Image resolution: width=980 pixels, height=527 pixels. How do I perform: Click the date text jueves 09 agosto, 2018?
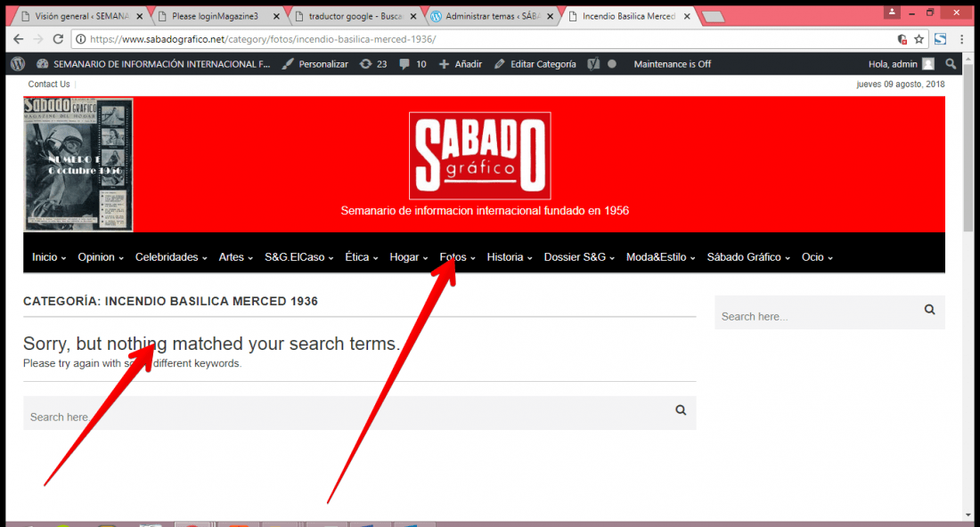pyautogui.click(x=900, y=84)
